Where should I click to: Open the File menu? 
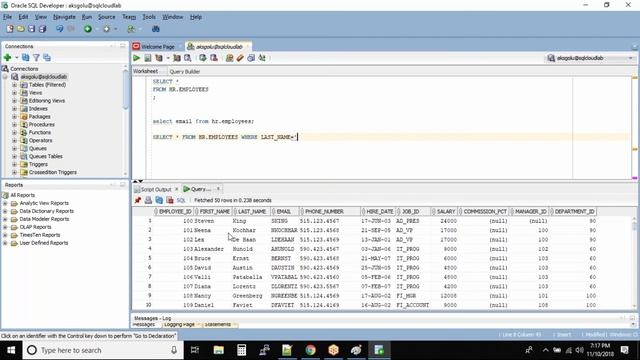point(7,17)
